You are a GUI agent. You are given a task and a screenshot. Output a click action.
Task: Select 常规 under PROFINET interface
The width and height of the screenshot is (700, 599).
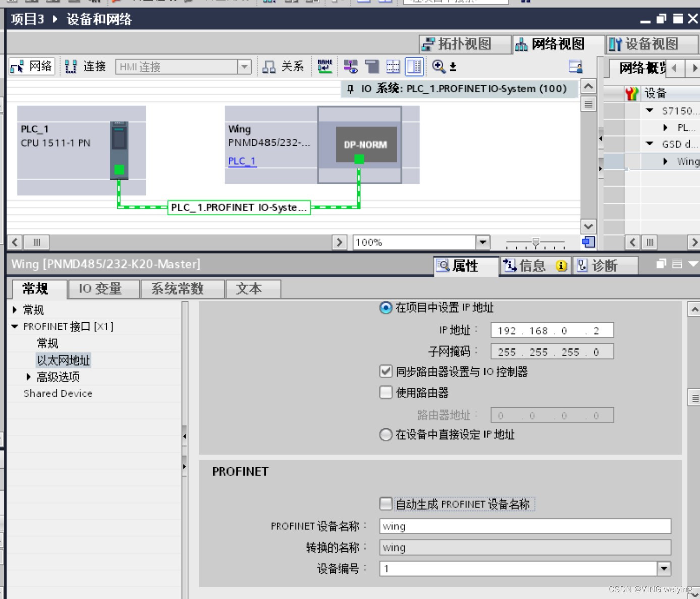tap(47, 343)
